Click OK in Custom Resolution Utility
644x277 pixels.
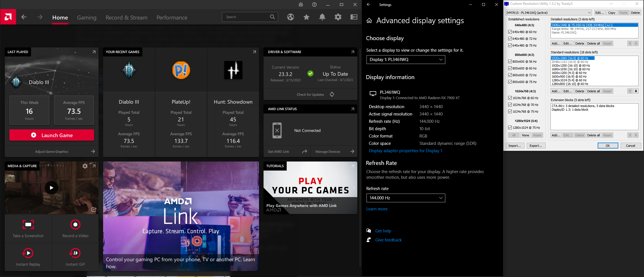pos(608,146)
